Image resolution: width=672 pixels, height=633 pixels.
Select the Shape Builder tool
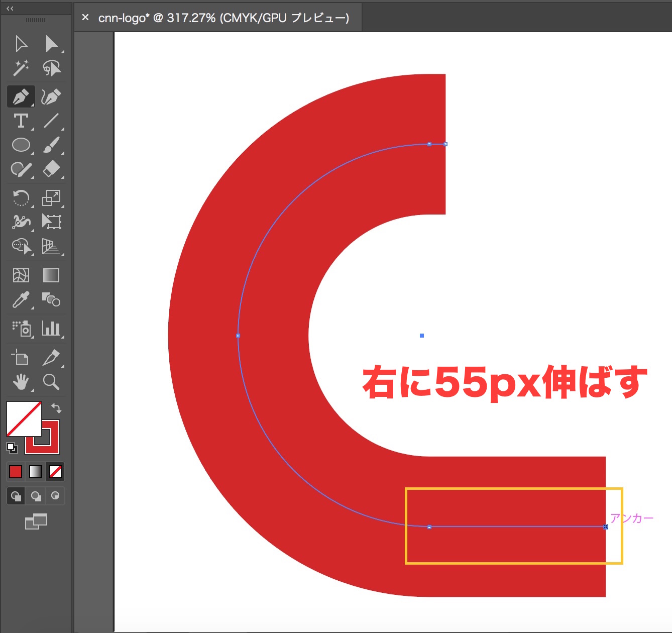point(21,246)
